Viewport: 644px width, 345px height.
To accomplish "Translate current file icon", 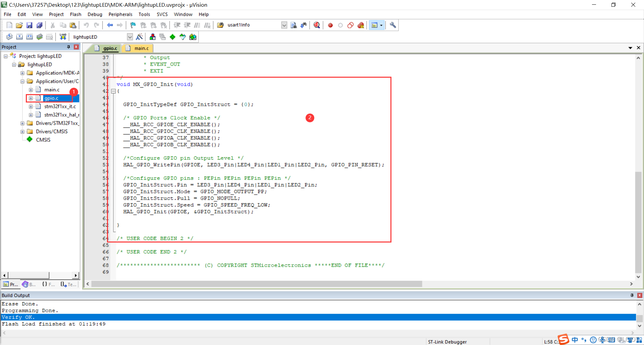I will [9, 37].
